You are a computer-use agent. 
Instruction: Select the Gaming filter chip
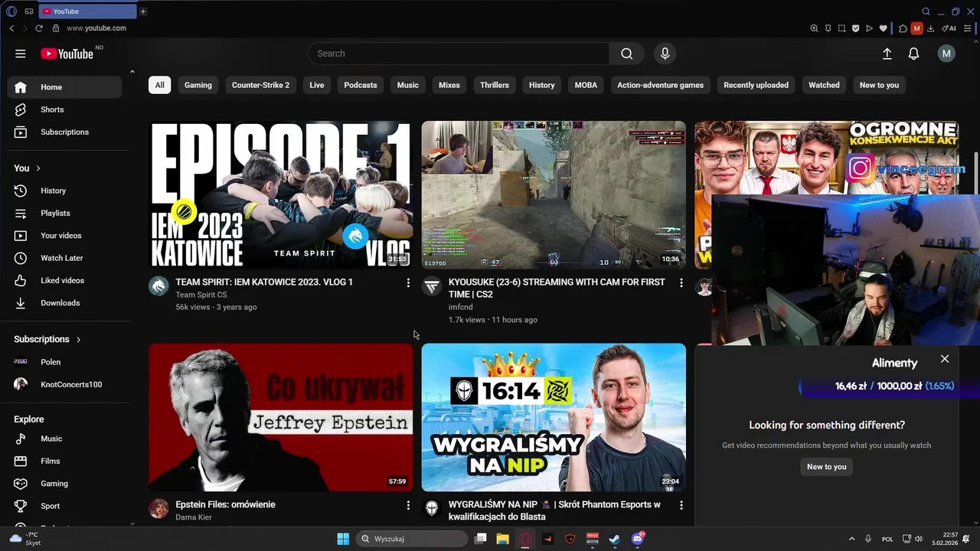click(x=198, y=85)
